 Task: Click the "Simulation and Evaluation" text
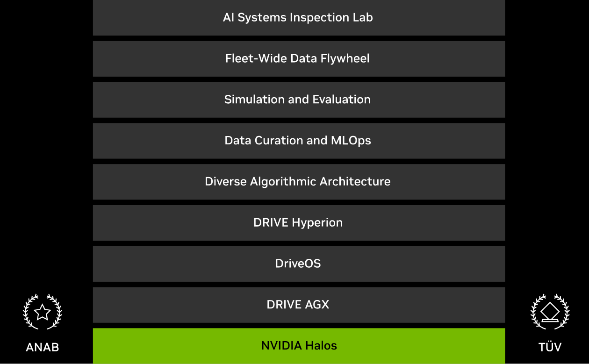[297, 100]
